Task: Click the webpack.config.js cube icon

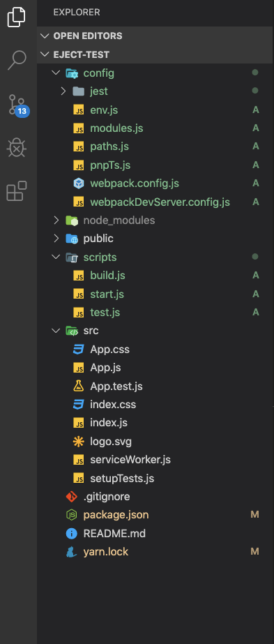Action: click(78, 184)
